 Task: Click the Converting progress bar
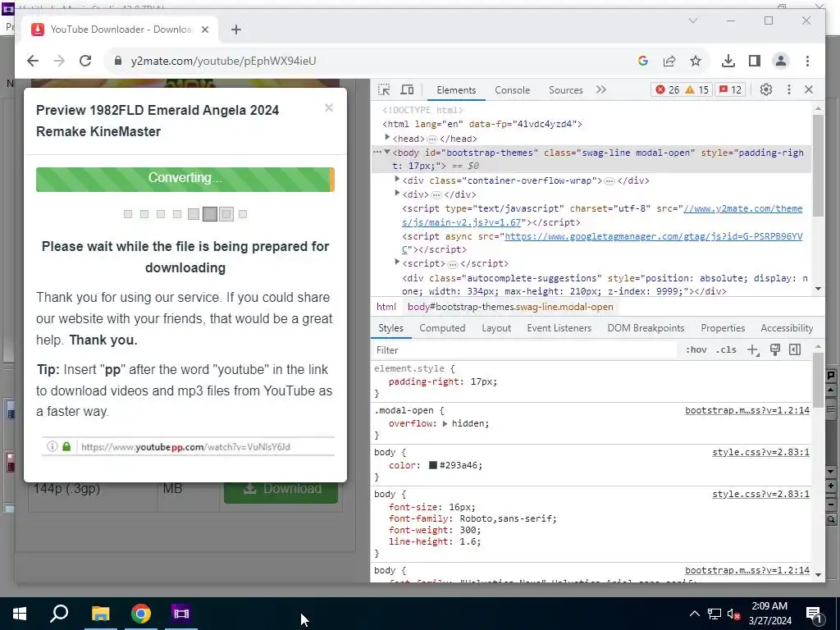(185, 180)
